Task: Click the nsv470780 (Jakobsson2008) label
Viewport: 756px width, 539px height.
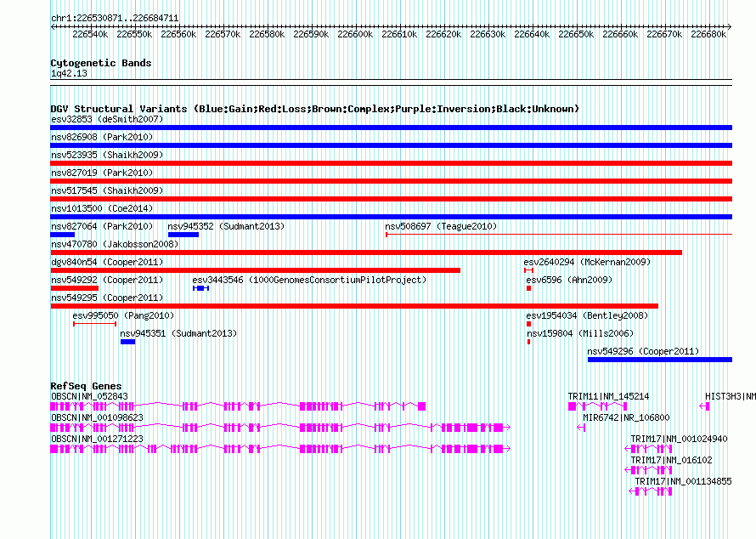Action: click(115, 244)
